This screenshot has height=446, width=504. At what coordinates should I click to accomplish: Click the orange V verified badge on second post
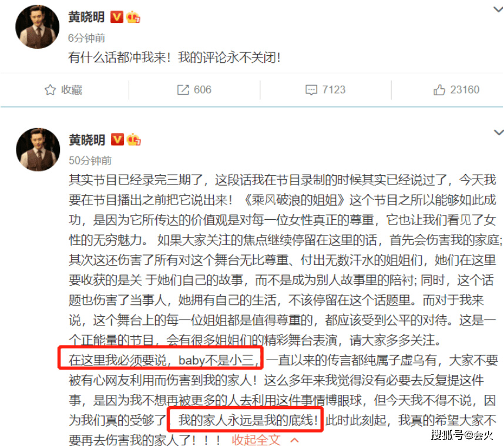pyautogui.click(x=117, y=139)
